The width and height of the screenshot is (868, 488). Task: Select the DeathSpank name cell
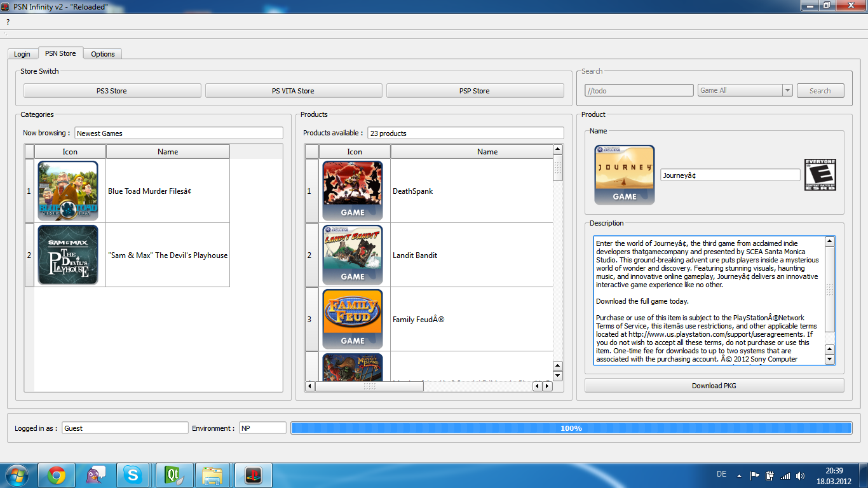coord(471,191)
